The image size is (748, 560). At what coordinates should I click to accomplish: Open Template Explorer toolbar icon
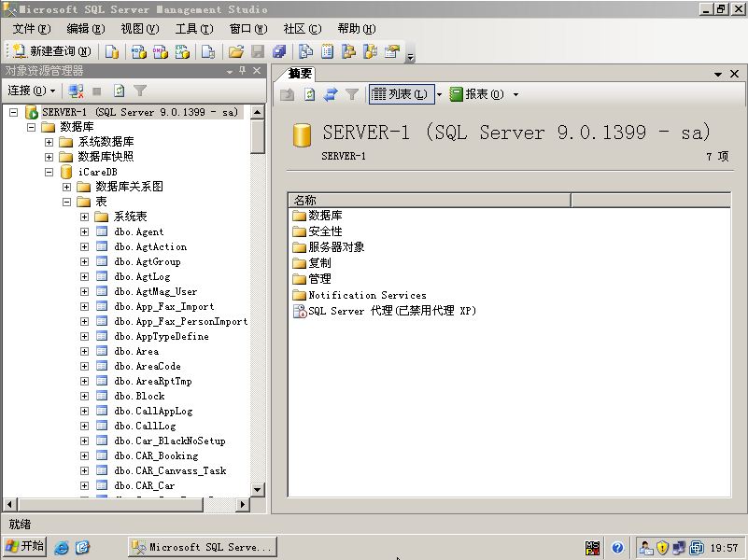370,51
